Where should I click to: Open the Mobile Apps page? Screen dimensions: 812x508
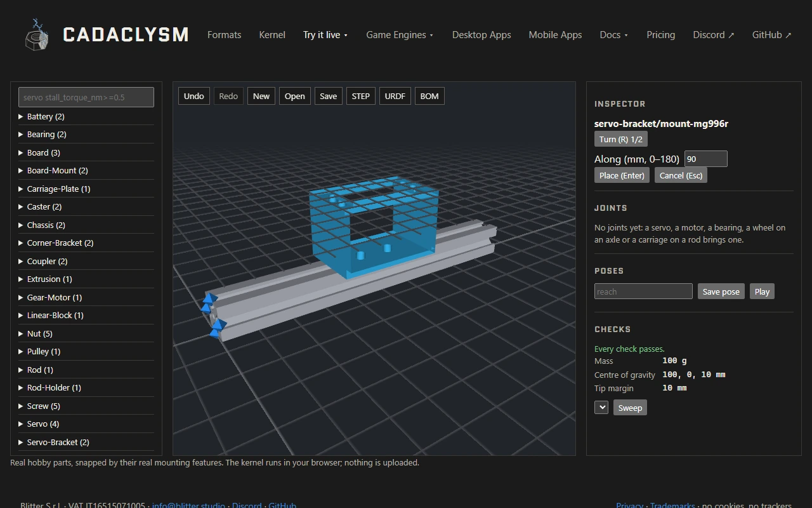[555, 35]
